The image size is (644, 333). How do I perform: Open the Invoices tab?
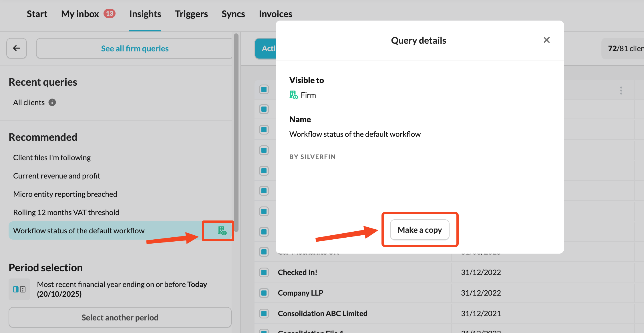(275, 14)
